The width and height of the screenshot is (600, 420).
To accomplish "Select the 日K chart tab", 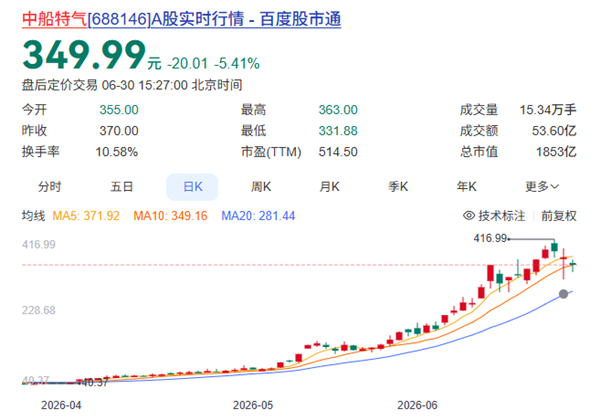I will [x=192, y=187].
